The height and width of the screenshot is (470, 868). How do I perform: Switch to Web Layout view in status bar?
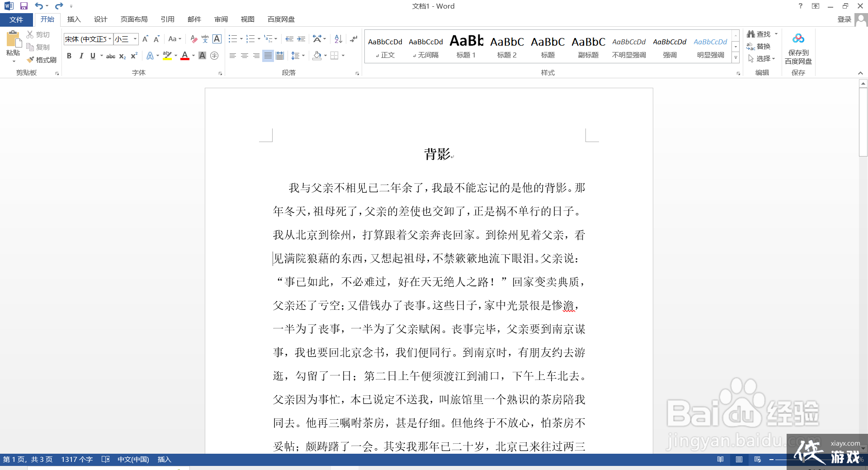pos(758,459)
